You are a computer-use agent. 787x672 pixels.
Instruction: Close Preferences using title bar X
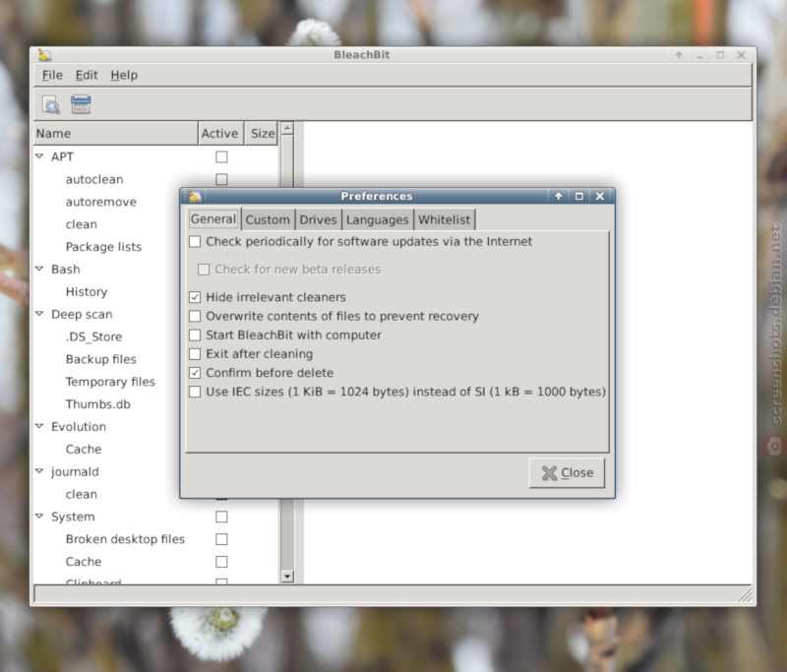(599, 196)
